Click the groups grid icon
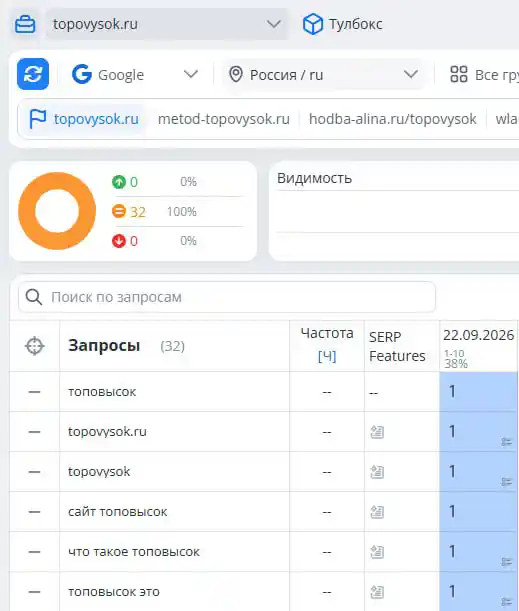The width and height of the screenshot is (519, 611). (x=459, y=74)
